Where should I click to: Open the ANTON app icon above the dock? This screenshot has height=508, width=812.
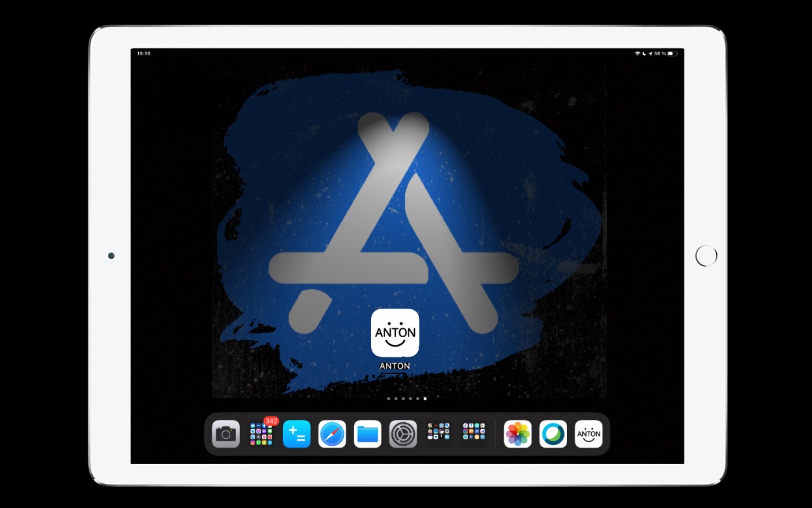395,333
